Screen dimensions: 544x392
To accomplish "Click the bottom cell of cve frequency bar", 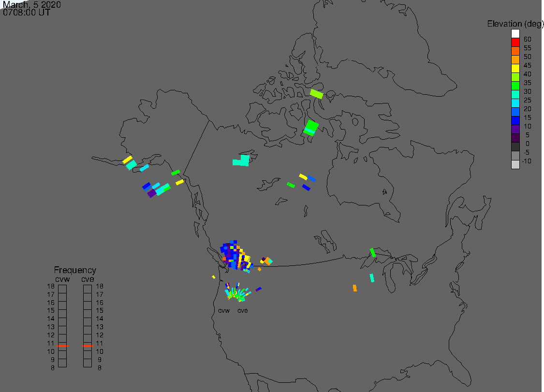I will 88,363.
